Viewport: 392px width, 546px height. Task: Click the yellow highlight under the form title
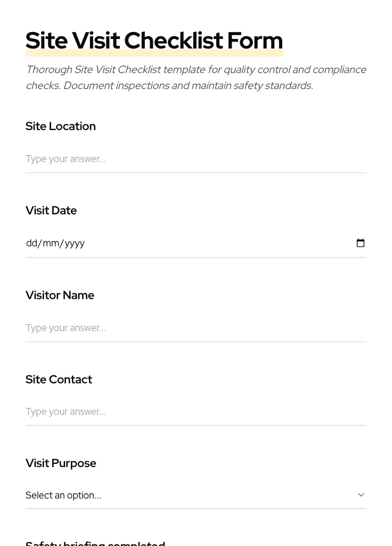click(154, 52)
